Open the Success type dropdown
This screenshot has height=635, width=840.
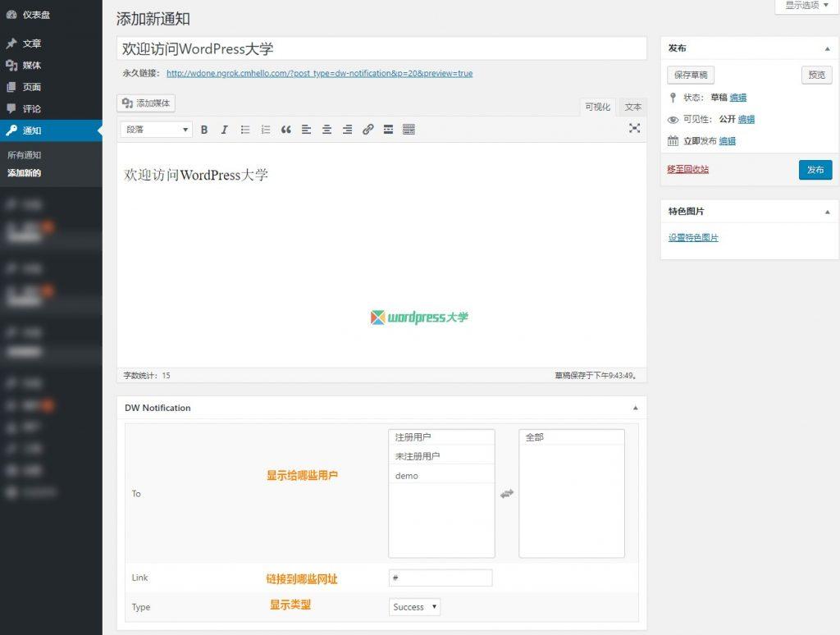(x=414, y=606)
